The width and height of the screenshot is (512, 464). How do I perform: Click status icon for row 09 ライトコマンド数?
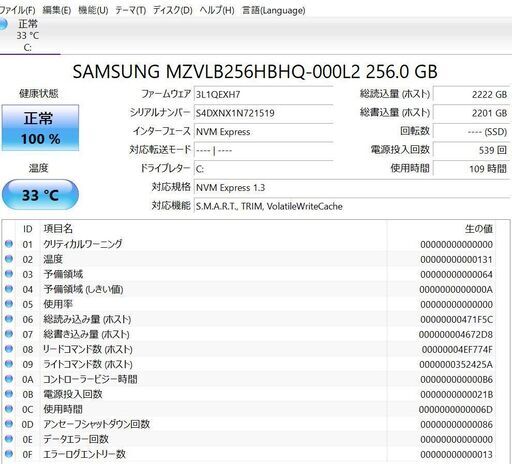click(9, 364)
